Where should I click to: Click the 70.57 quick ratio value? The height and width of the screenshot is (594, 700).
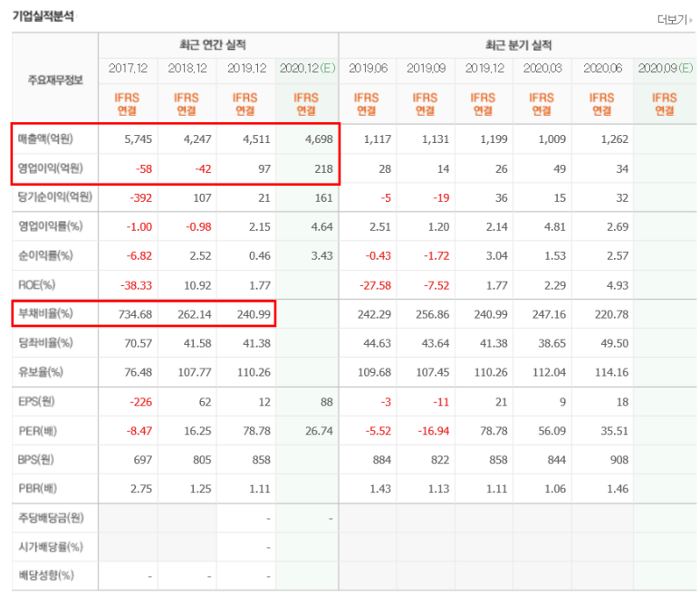138,344
